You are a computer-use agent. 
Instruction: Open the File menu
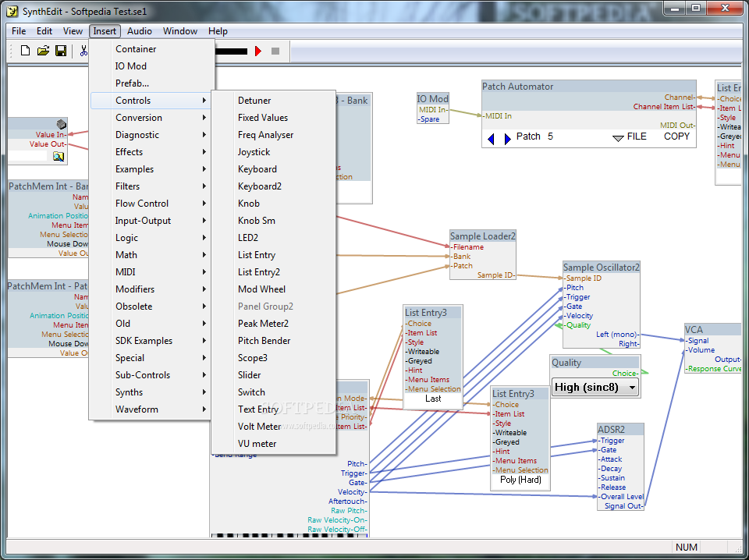tap(19, 31)
